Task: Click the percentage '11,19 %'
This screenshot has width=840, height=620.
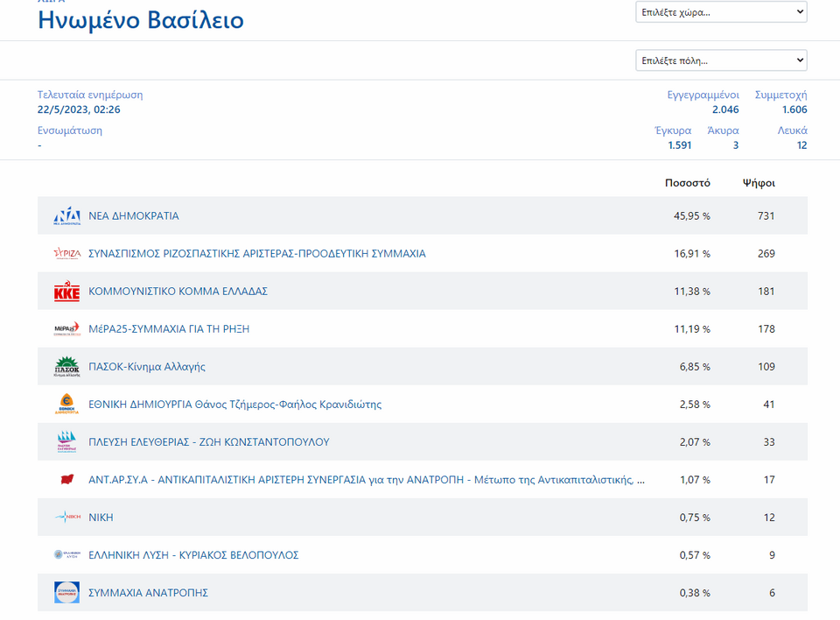Action: point(692,328)
